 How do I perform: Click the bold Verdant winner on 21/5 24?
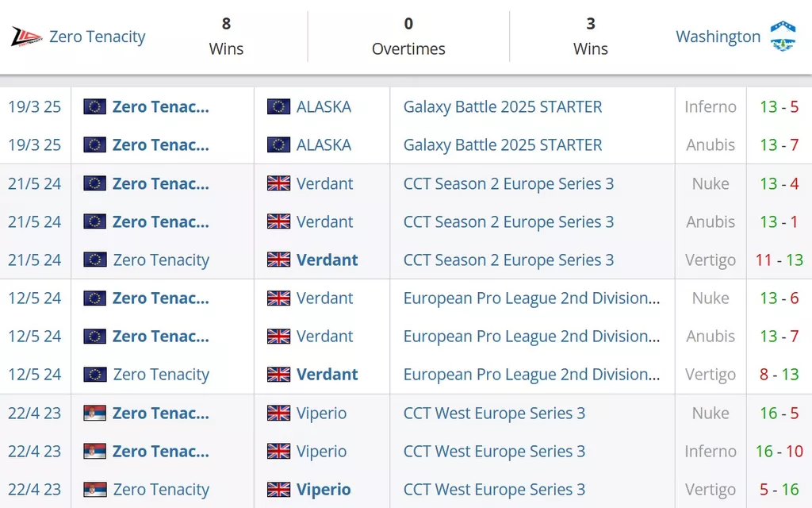(327, 260)
